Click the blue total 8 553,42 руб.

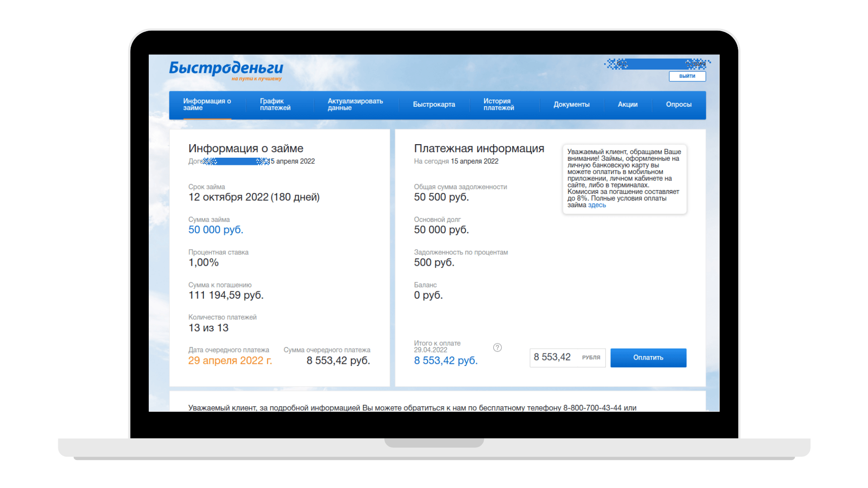[x=446, y=361]
